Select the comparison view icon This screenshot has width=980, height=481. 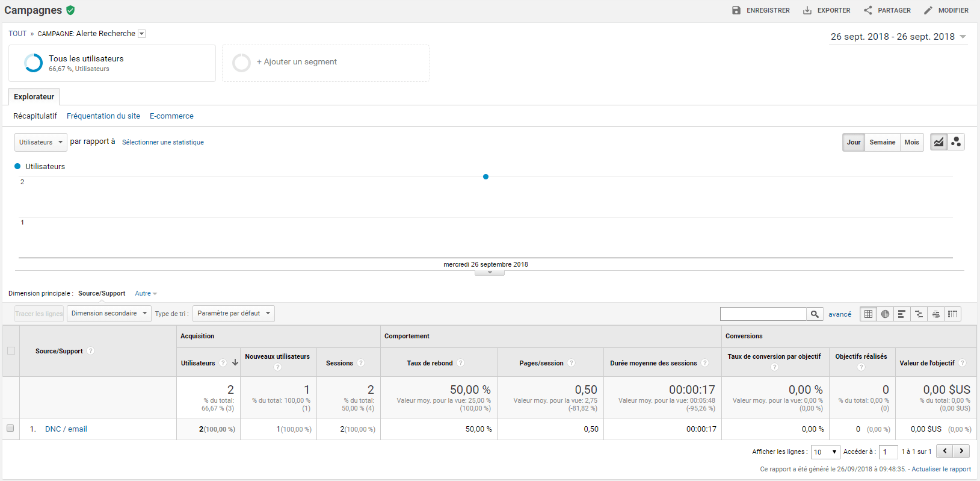click(x=919, y=314)
